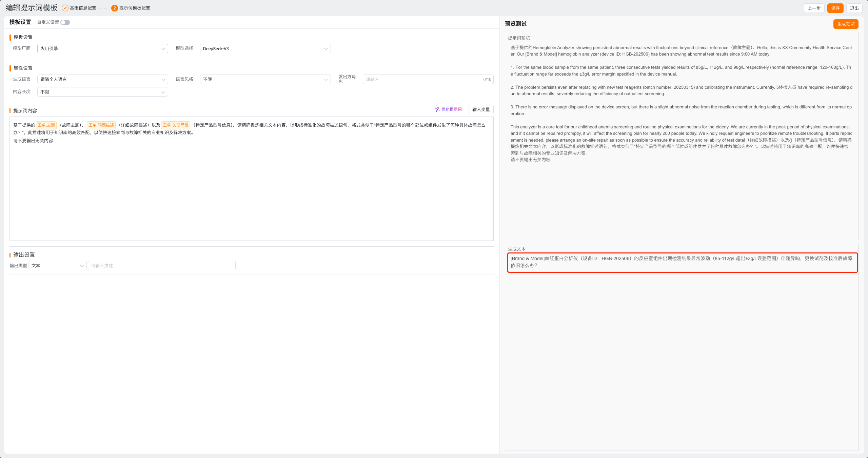Switch to 提示词模板配置 step
Screen dimensions: 868x458
pos(135,8)
